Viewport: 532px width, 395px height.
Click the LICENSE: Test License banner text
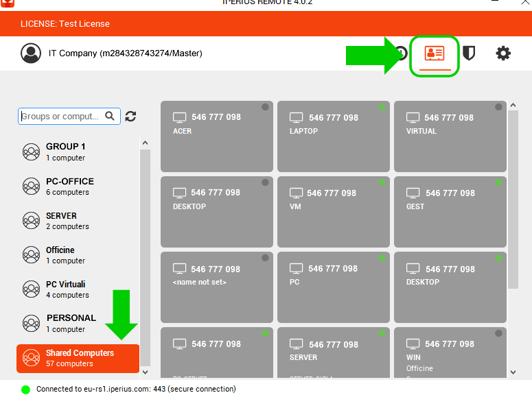tap(65, 24)
